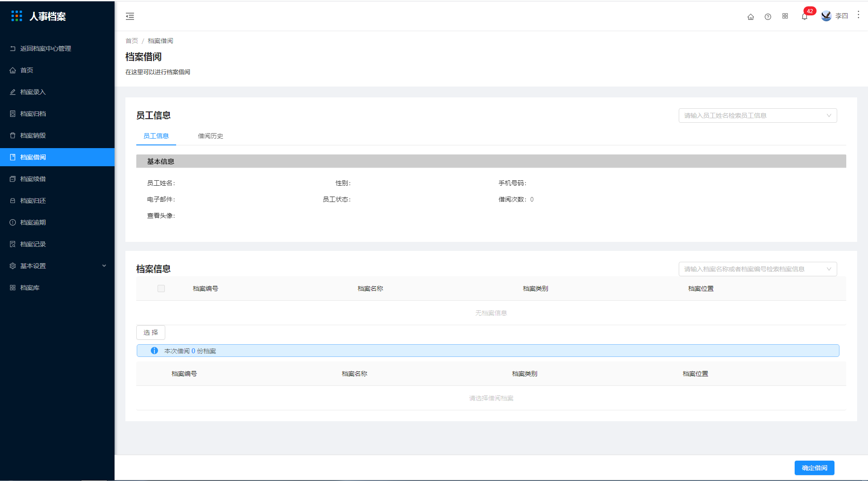Tick the select-all checkbox in 档案信息 table
Viewport: 868px width, 481px height.
(161, 289)
